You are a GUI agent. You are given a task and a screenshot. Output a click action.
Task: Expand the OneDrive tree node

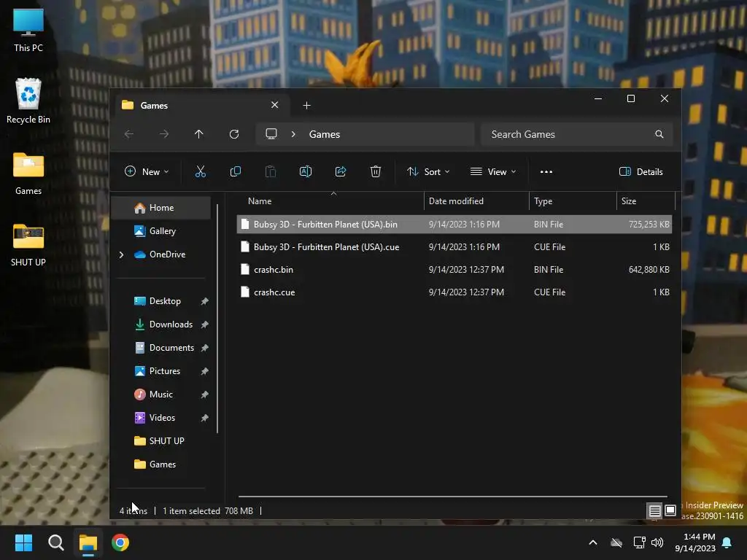[121, 254]
